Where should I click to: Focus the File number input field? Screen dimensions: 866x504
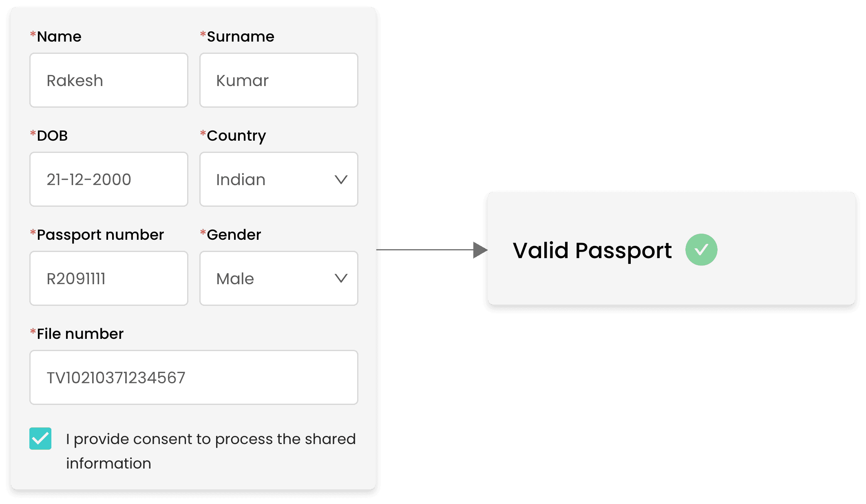(194, 378)
